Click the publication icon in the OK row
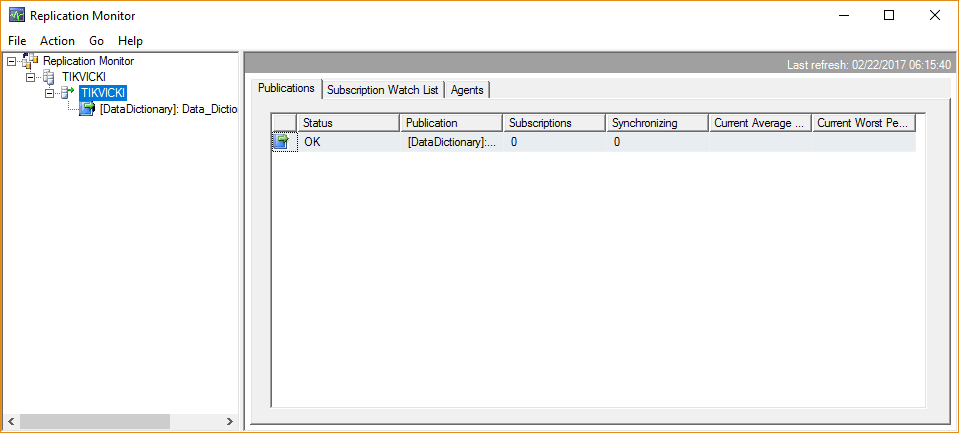This screenshot has height=433, width=959. (283, 142)
